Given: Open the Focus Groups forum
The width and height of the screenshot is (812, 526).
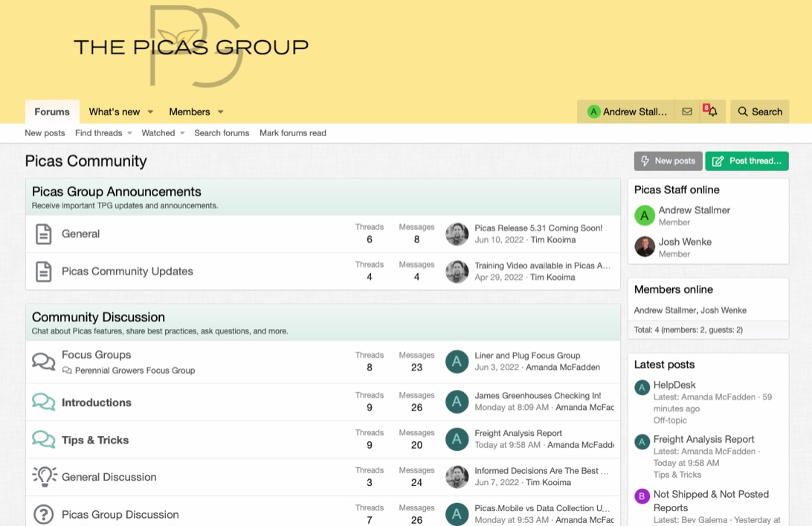Looking at the screenshot, I should pyautogui.click(x=97, y=355).
